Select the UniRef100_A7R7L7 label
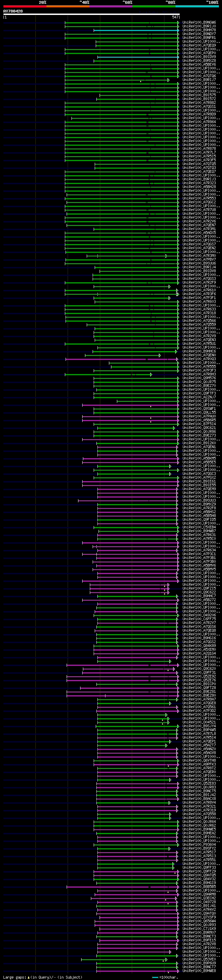 point(199,153)
